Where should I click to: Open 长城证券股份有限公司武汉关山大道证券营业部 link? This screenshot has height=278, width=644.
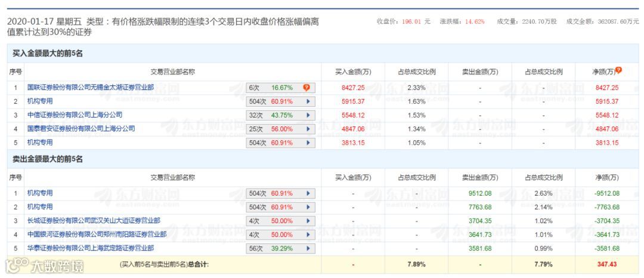pos(94,221)
